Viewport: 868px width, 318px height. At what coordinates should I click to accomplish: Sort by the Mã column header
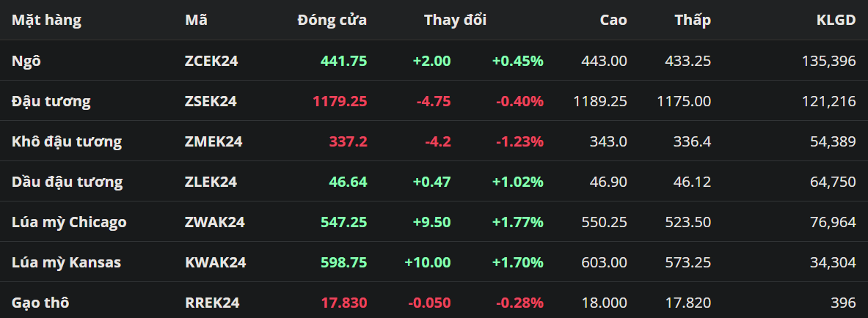tap(196, 21)
